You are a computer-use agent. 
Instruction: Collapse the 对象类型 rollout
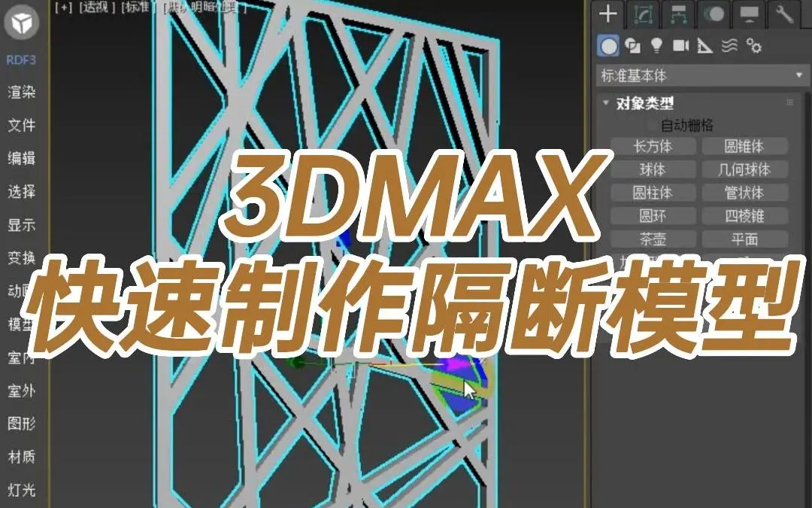click(x=605, y=102)
